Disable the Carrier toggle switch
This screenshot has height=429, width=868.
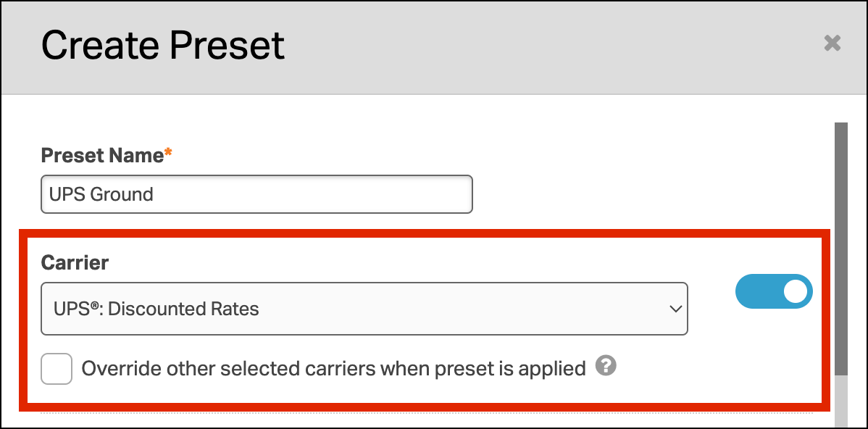pos(774,292)
